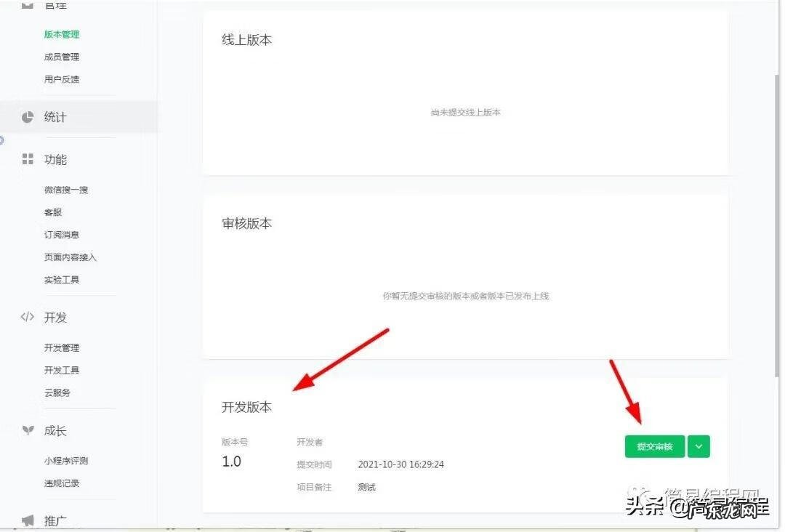The image size is (785, 532).
Task: Open 开发管理 under the 开发 section
Action: coord(62,347)
